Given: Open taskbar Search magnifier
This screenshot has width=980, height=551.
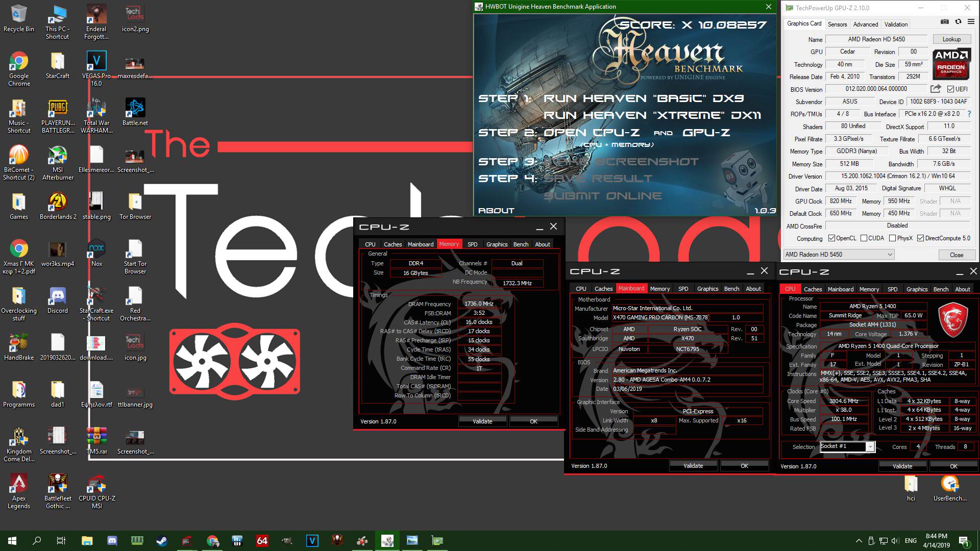Looking at the screenshot, I should [37, 541].
